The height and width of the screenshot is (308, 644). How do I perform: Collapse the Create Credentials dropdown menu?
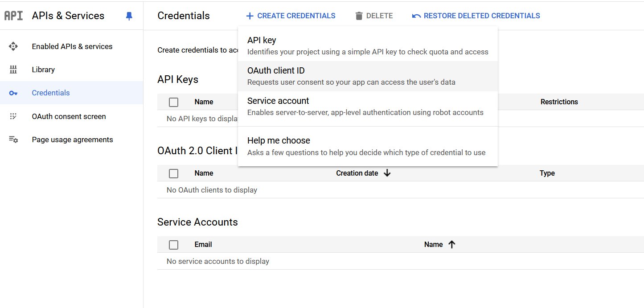pos(291,16)
